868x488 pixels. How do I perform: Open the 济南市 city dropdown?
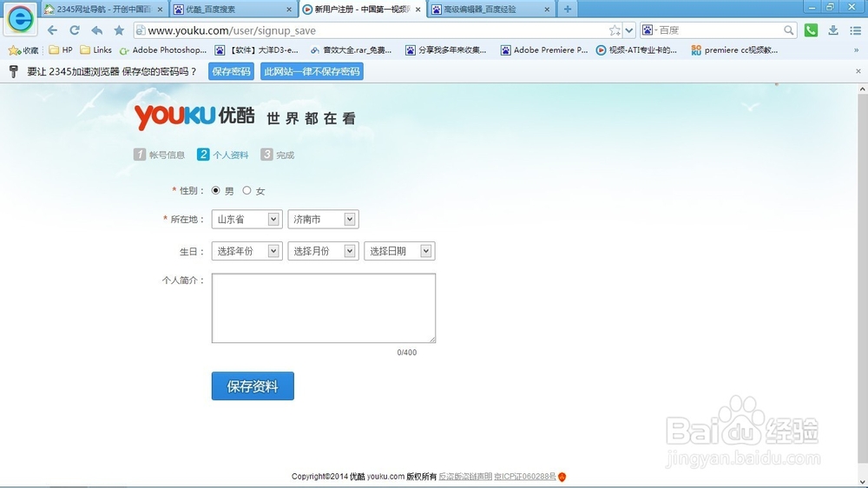pos(323,220)
